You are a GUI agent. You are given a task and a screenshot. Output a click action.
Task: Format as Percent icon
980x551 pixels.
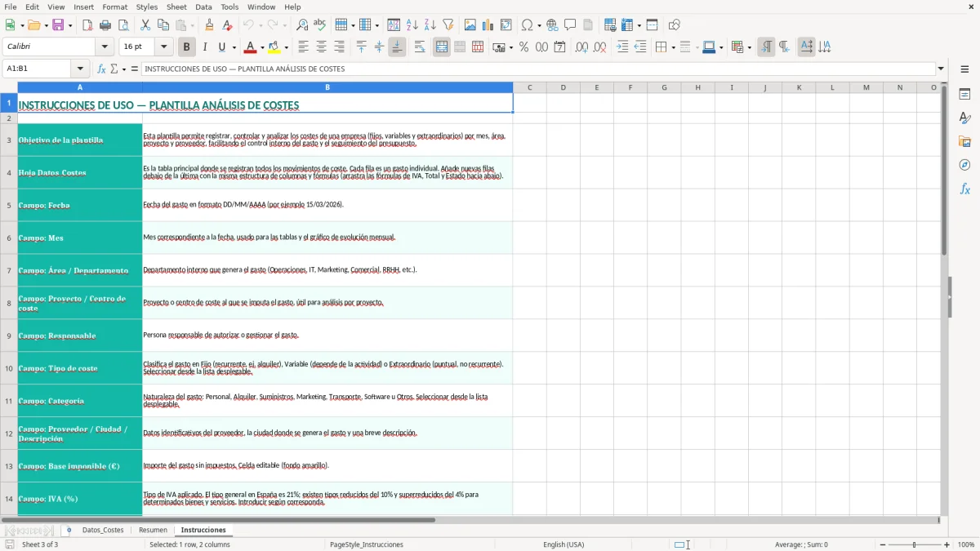pyautogui.click(x=524, y=47)
